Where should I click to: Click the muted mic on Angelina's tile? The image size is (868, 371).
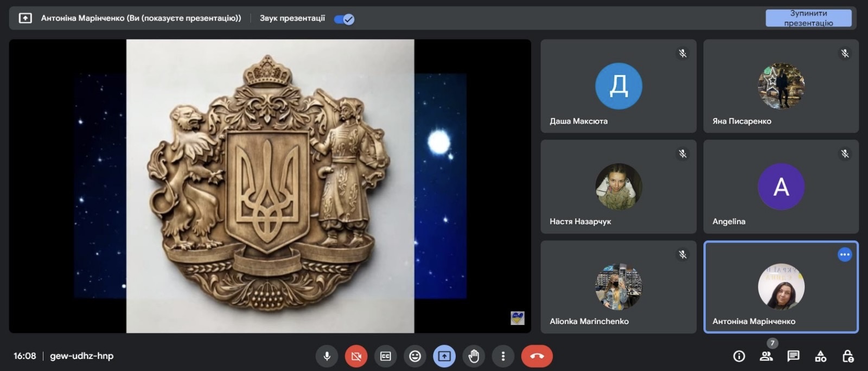845,154
